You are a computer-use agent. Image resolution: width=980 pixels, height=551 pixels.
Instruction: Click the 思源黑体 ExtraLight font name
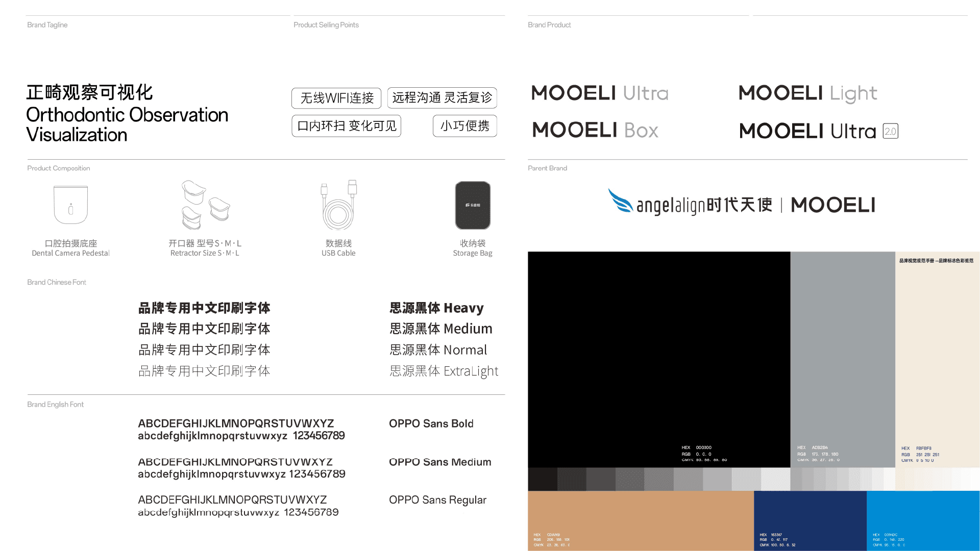(x=444, y=371)
